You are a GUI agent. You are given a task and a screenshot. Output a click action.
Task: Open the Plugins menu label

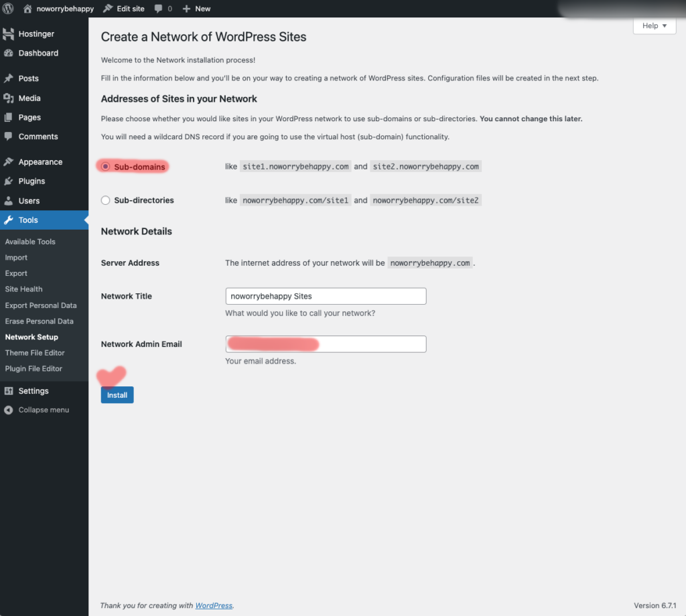point(31,181)
